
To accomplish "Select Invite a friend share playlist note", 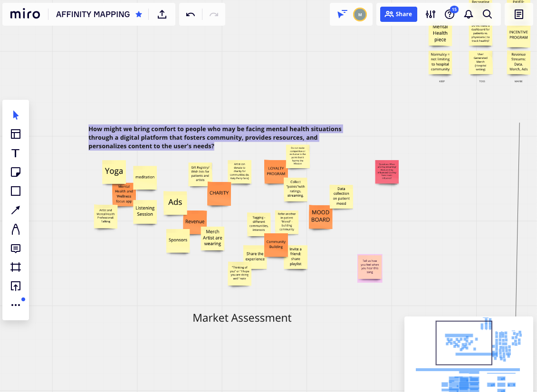I will [x=296, y=257].
